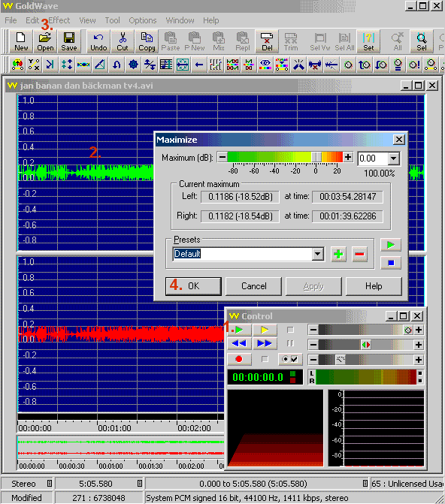Image resolution: width=445 pixels, height=504 pixels.
Task: Confirm the Maximize dialog with OK
Action: click(193, 286)
